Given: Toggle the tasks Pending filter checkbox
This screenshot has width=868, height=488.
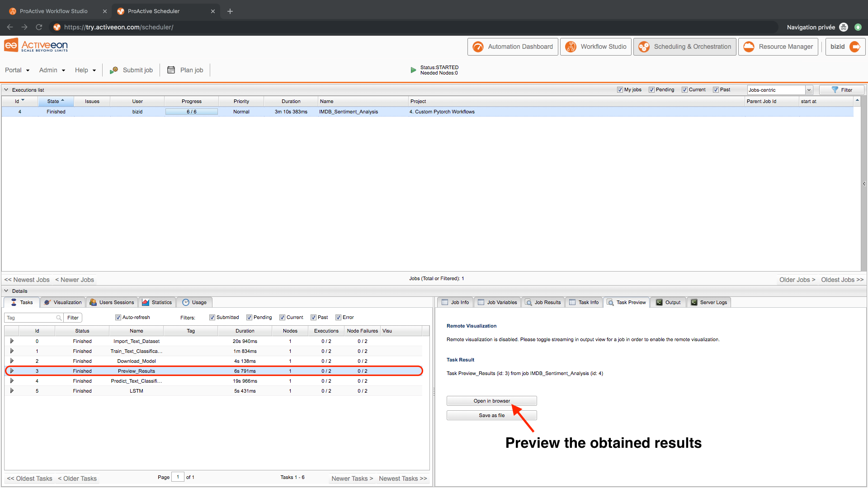Looking at the screenshot, I should pos(249,317).
